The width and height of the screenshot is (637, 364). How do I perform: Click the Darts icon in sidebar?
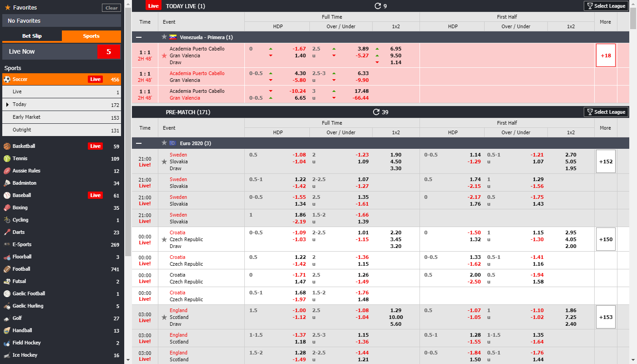[7, 232]
